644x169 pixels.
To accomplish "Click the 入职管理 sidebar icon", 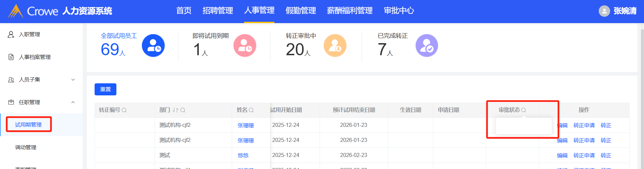I will click(11, 34).
